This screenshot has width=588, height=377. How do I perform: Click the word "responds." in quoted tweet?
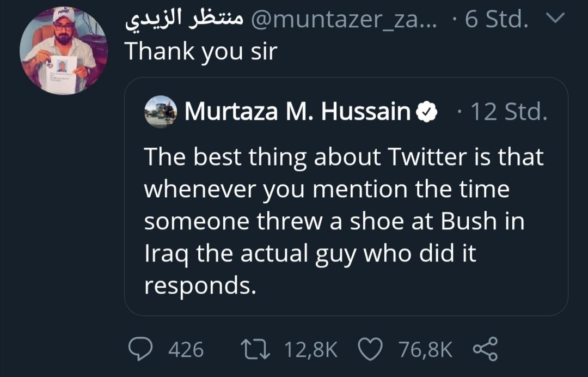[x=200, y=285]
